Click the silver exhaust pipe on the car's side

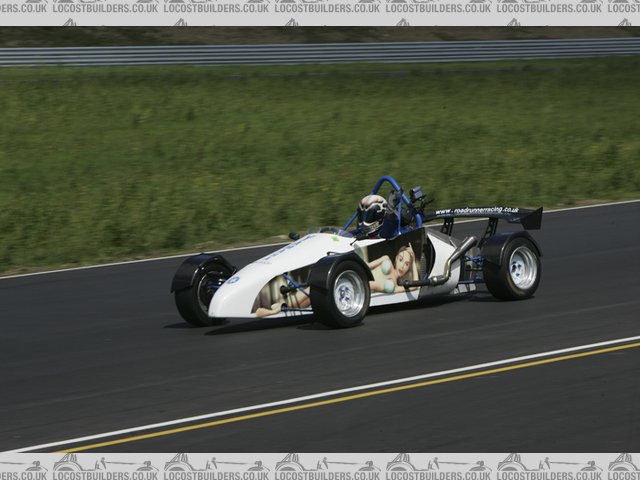[451, 262]
